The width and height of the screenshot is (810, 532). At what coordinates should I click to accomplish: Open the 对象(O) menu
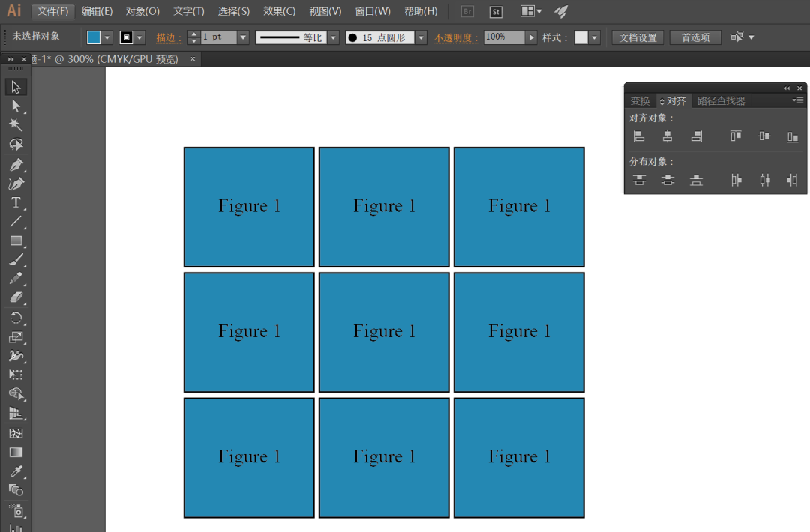[142, 11]
